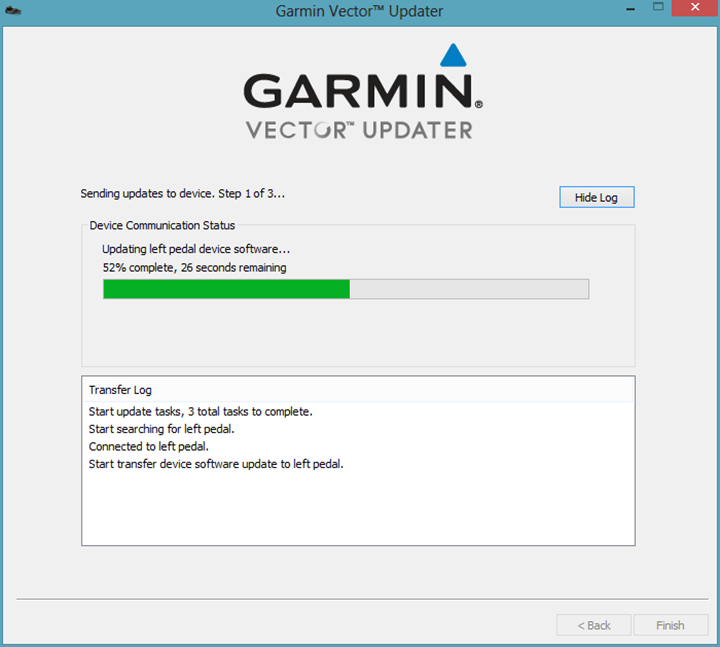
Task: Select 'Start transfer device software update' log line
Action: point(216,464)
